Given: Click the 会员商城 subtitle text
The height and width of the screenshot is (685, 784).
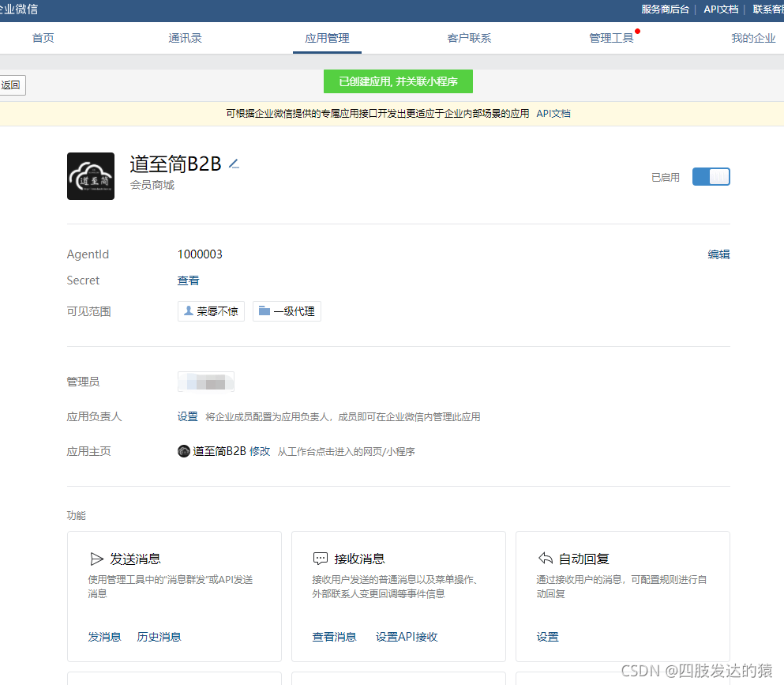Looking at the screenshot, I should 152,185.
